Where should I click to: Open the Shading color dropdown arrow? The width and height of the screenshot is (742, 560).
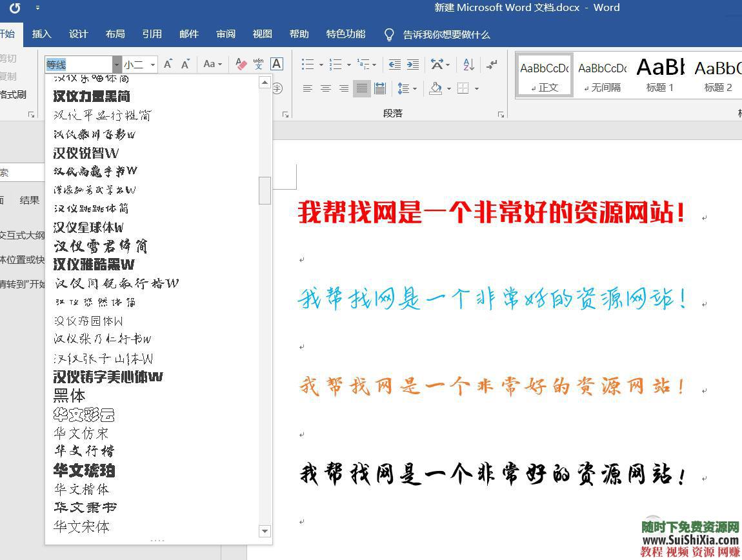click(450, 88)
